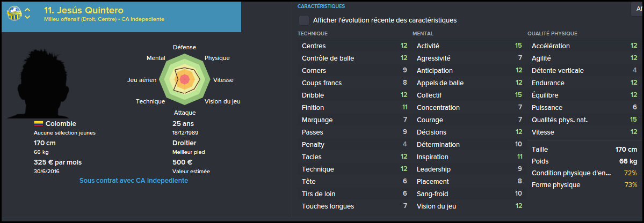
Task: Click the Qualité physique column header
Action: pos(552,34)
